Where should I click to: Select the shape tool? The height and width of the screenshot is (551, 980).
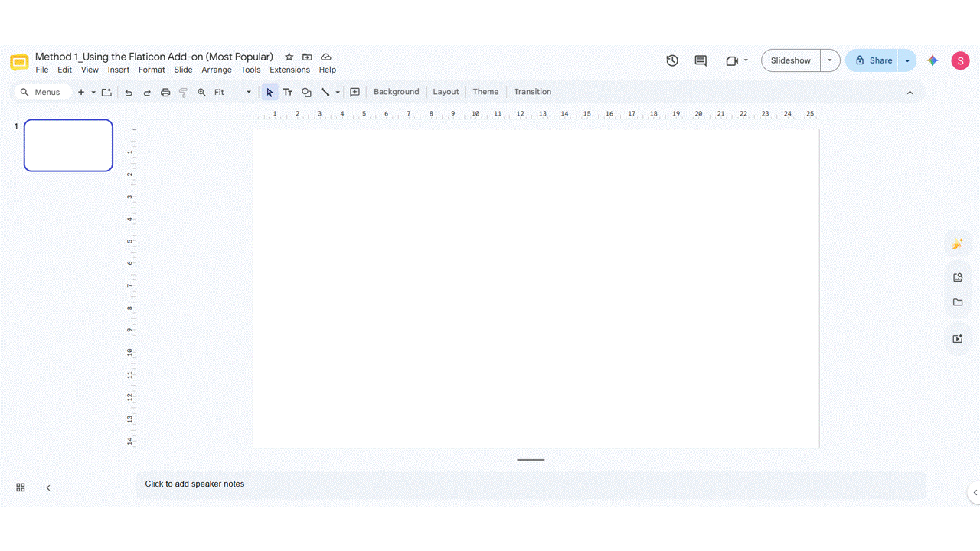(306, 92)
